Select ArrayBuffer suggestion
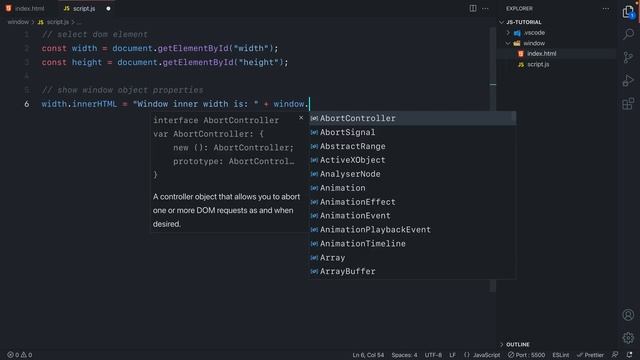The image size is (640, 360). click(x=412, y=271)
